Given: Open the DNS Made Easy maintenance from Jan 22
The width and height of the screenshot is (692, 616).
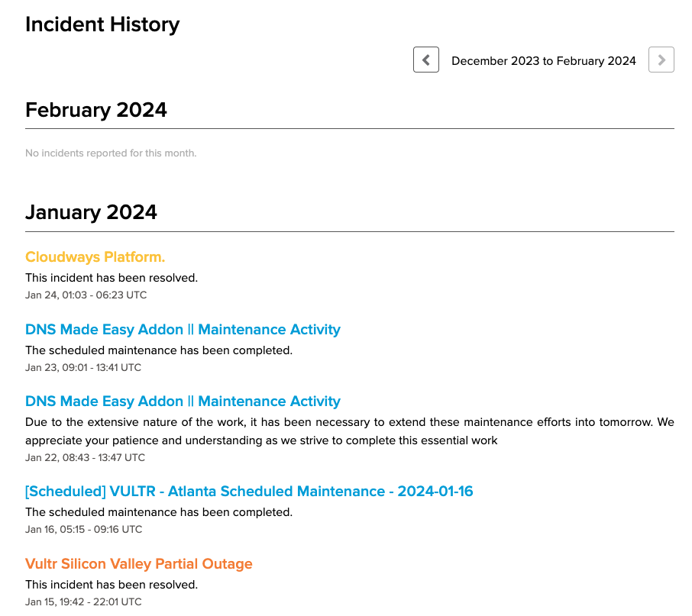Looking at the screenshot, I should tap(183, 402).
